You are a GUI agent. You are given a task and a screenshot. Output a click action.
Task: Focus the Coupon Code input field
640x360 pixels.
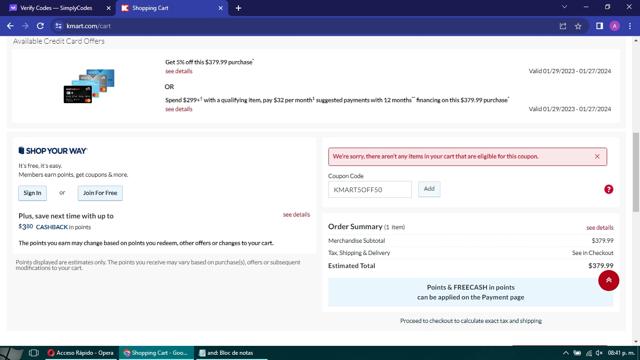coord(370,189)
